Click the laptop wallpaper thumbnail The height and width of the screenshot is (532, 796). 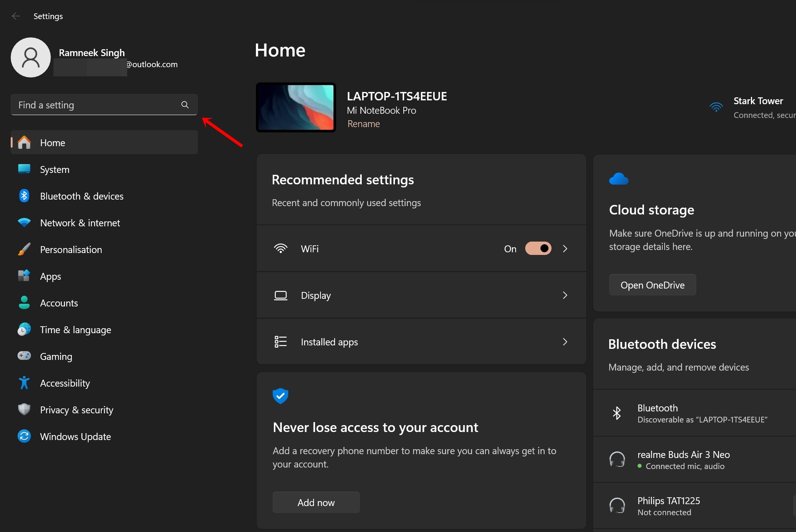click(x=296, y=108)
